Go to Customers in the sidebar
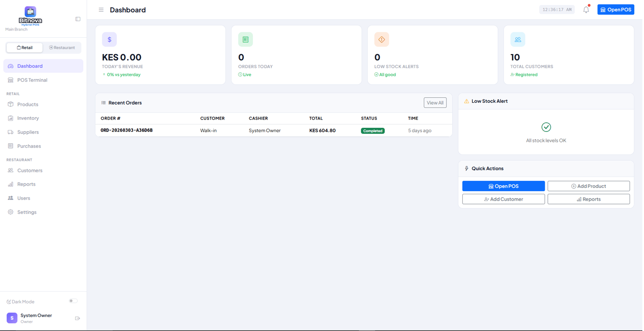This screenshot has width=644, height=331. [43, 171]
